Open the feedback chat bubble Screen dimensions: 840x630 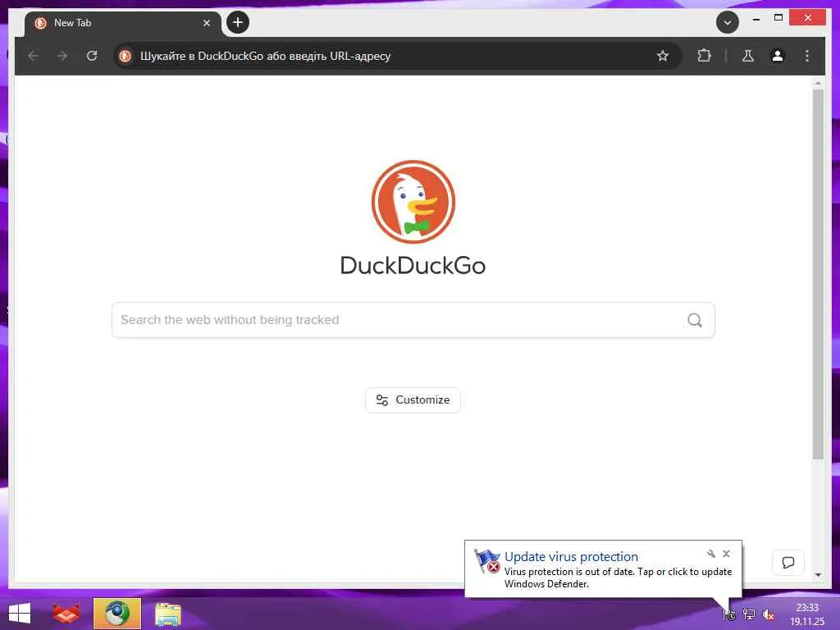788,563
